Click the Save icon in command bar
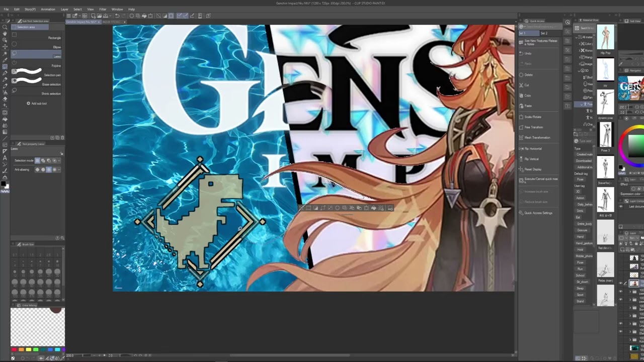The width and height of the screenshot is (644, 362). 105,16
